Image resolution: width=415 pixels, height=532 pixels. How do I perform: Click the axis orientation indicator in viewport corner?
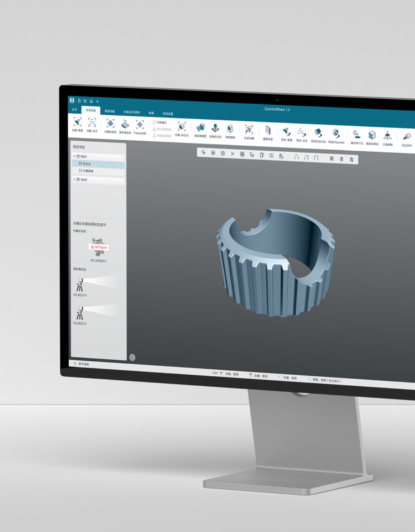(x=132, y=357)
